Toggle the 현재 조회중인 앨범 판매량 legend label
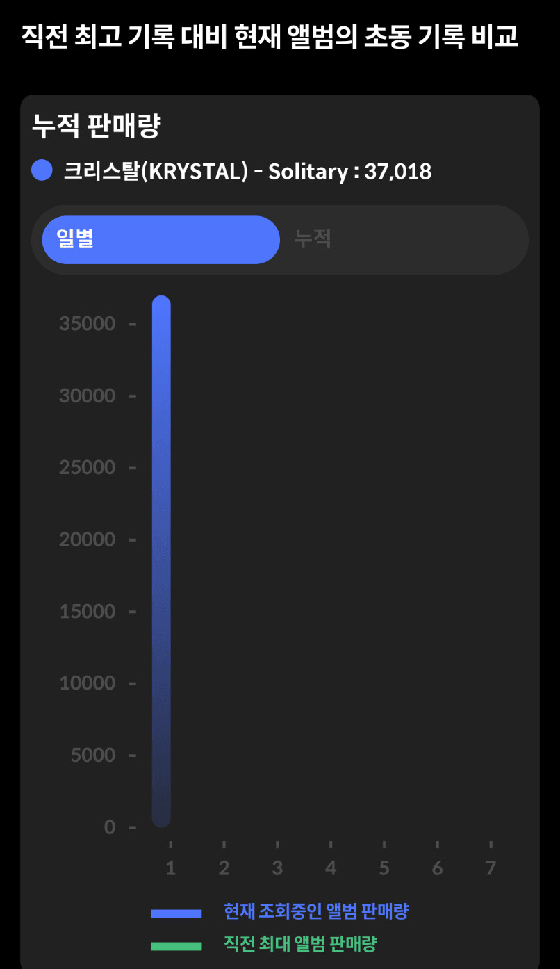The width and height of the screenshot is (560, 969). tap(315, 911)
